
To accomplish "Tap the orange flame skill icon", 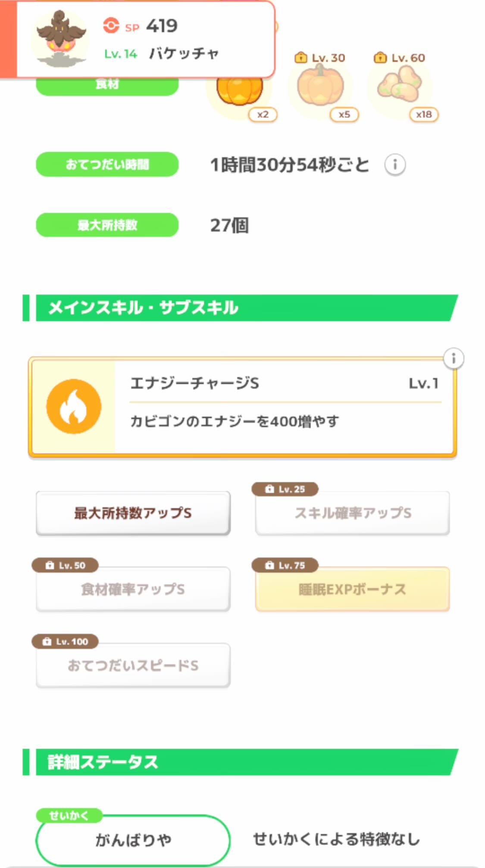I will pyautogui.click(x=74, y=406).
